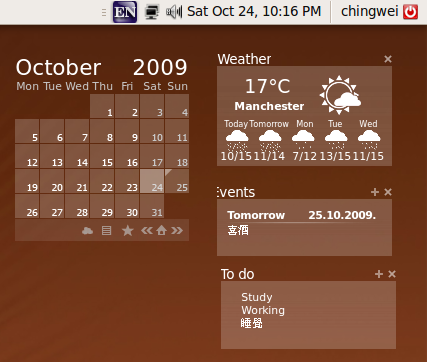Select October 5 in the calendar
Image resolution: width=427 pixels, height=362 pixels.
27,131
